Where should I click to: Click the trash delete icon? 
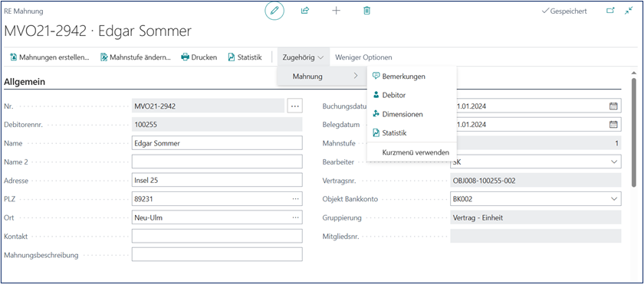pyautogui.click(x=366, y=11)
